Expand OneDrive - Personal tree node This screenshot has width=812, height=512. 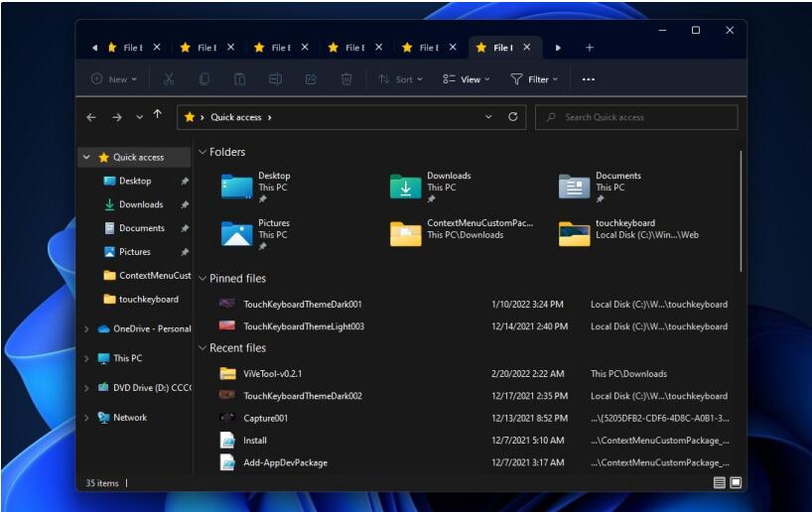pyautogui.click(x=86, y=328)
